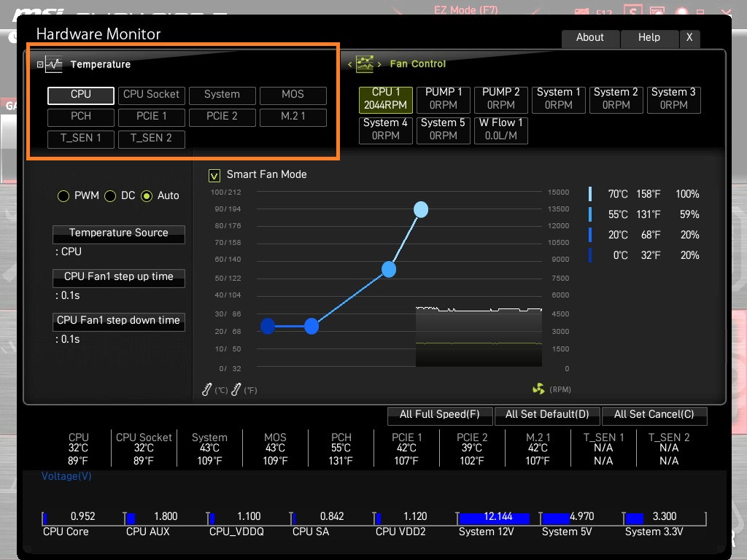Select CPU Socket temperature sensor

(152, 96)
